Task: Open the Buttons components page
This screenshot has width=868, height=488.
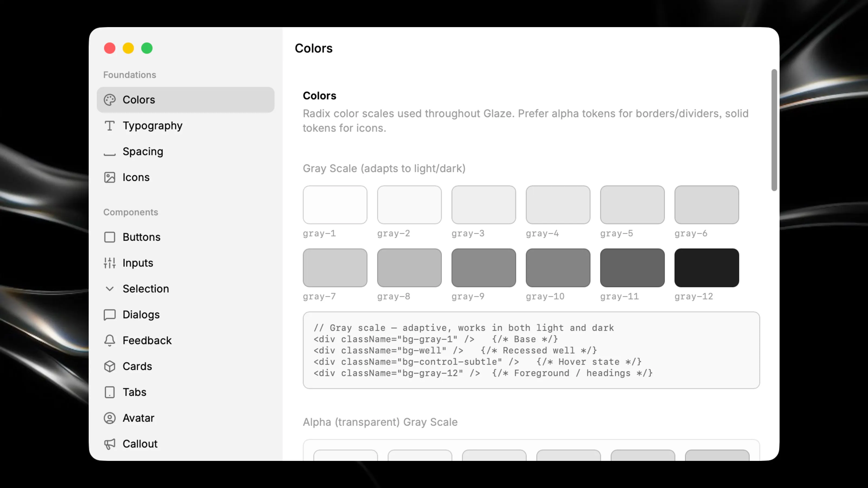Action: pyautogui.click(x=186, y=237)
